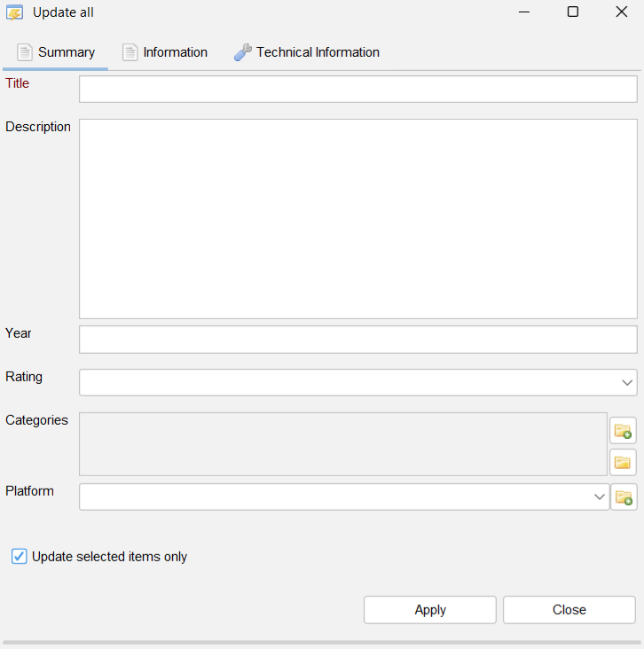Focus the Title input field
Screen dimensions: 644x649
point(357,89)
